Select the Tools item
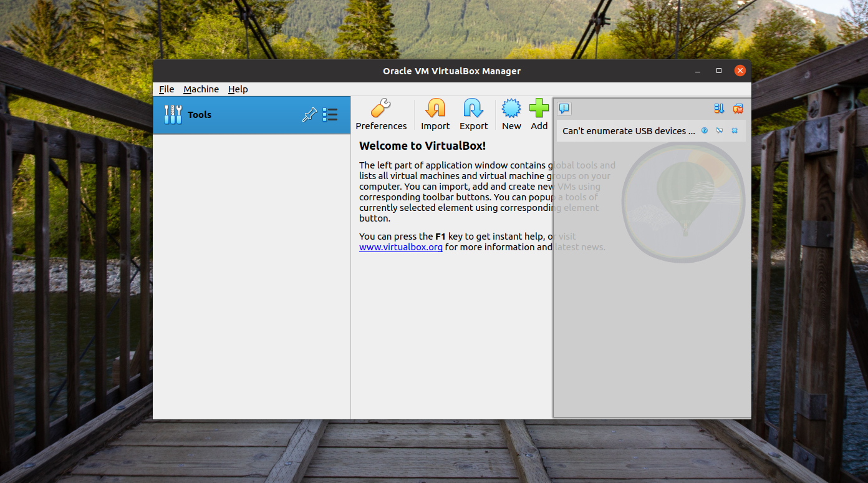868x483 pixels. pyautogui.click(x=252, y=115)
